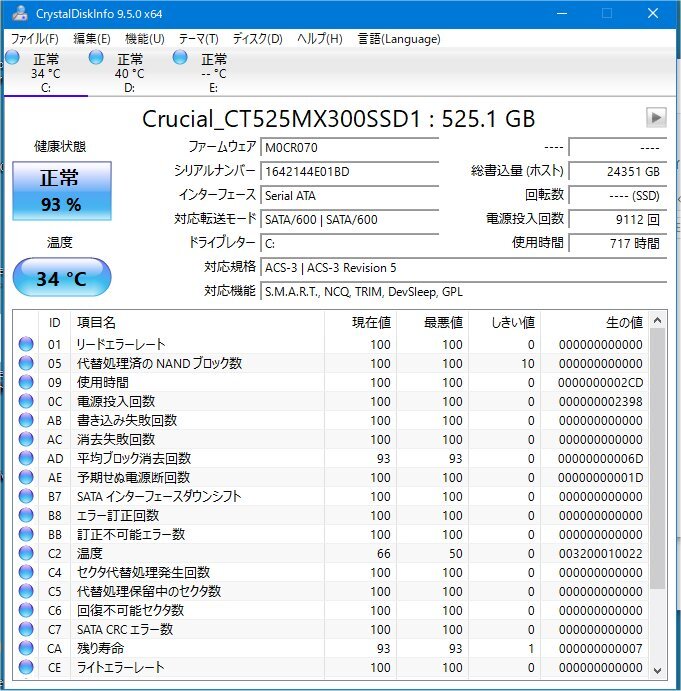
Task: Click the CrystalDiskInfo title bar icon
Action: (x=19, y=13)
